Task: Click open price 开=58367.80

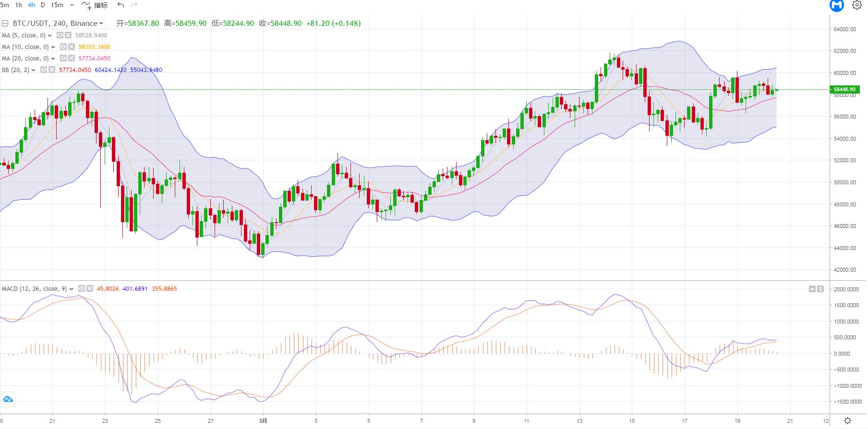Action: pos(137,24)
